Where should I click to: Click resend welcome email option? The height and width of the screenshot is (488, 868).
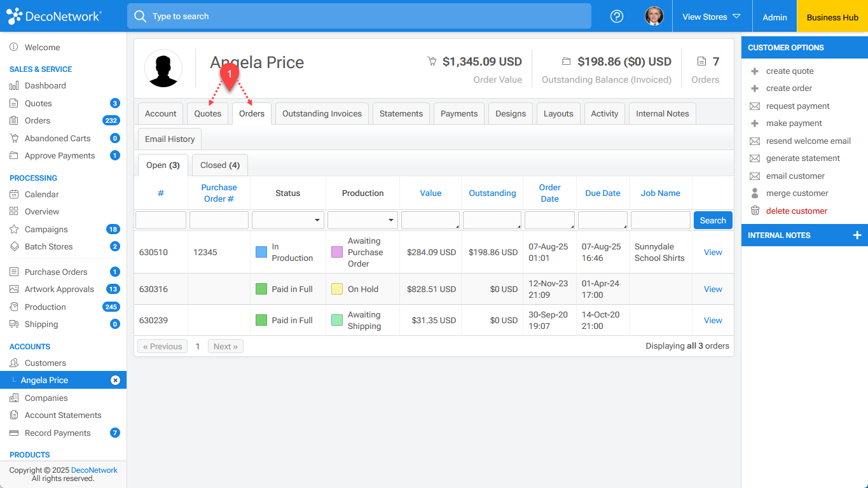coord(808,141)
